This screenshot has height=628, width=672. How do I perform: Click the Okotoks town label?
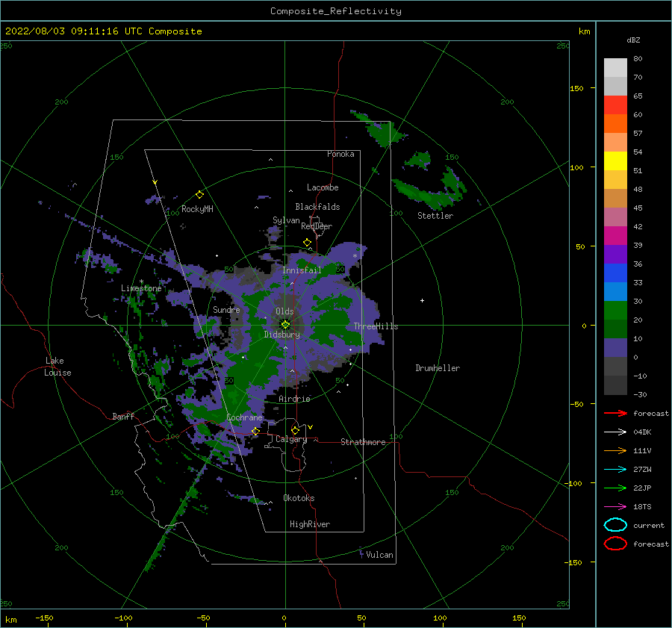pos(299,498)
